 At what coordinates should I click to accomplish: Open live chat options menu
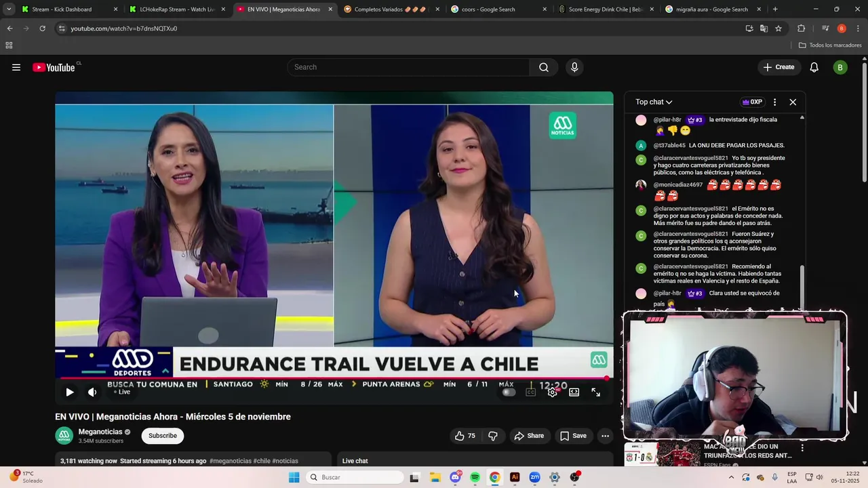click(x=774, y=102)
